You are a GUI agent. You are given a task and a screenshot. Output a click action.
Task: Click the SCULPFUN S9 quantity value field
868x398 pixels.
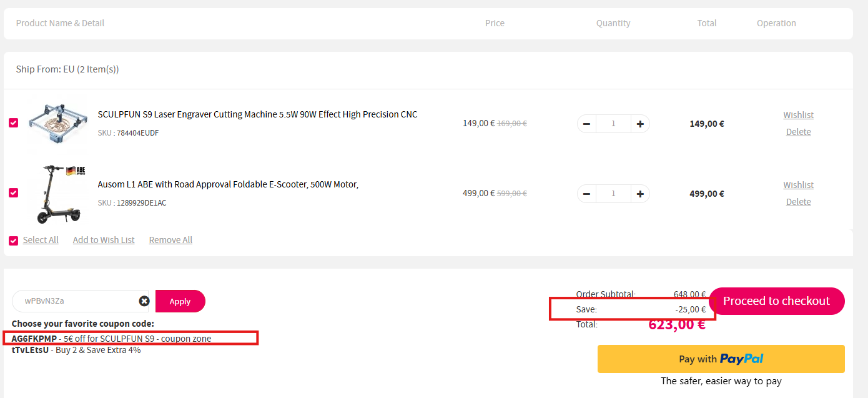point(613,124)
